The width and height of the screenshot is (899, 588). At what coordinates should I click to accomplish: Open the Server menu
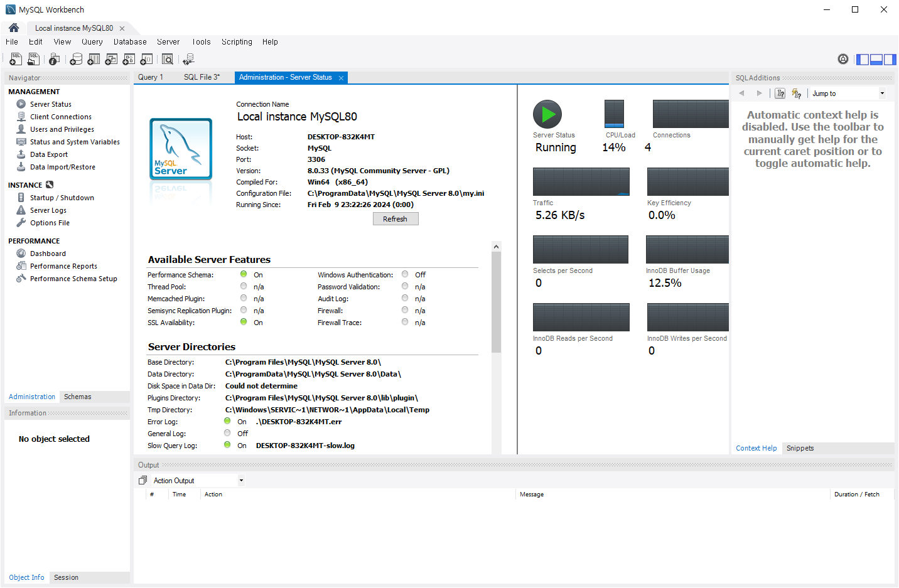tap(168, 42)
